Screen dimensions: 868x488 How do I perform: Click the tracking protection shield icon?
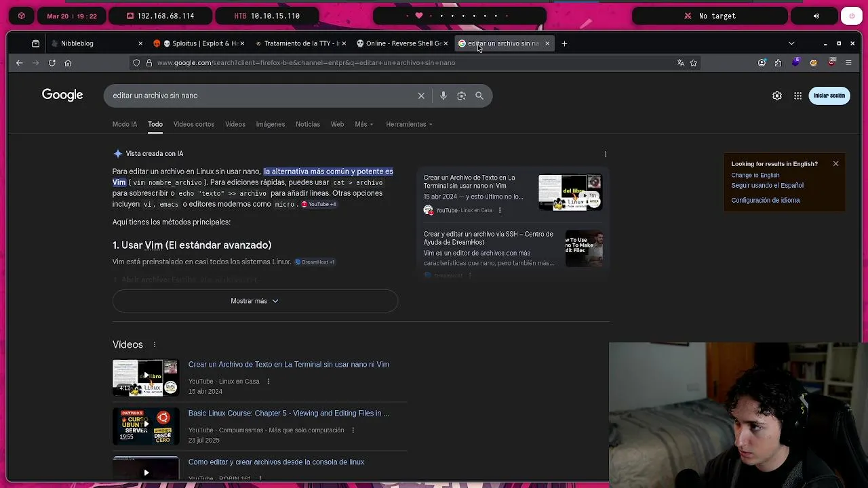[136, 62]
